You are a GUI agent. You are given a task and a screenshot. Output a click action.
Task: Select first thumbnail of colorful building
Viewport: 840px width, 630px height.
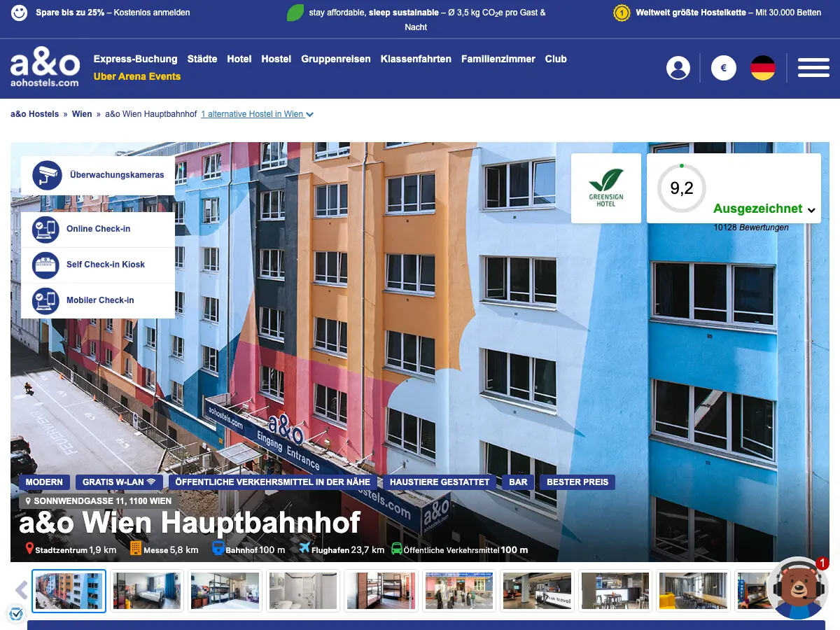click(x=69, y=591)
